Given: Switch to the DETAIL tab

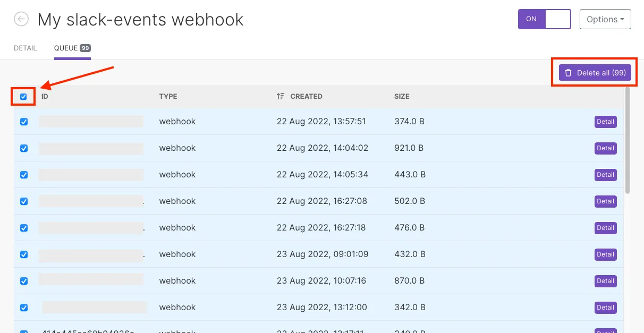Looking at the screenshot, I should point(25,48).
